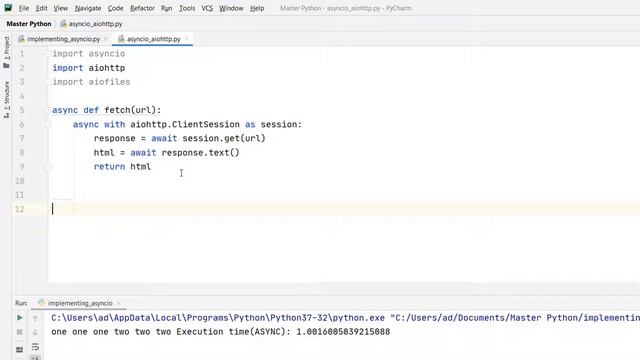Click the 'Run:' panel label
This screenshot has width=640, height=360.
coord(21,303)
